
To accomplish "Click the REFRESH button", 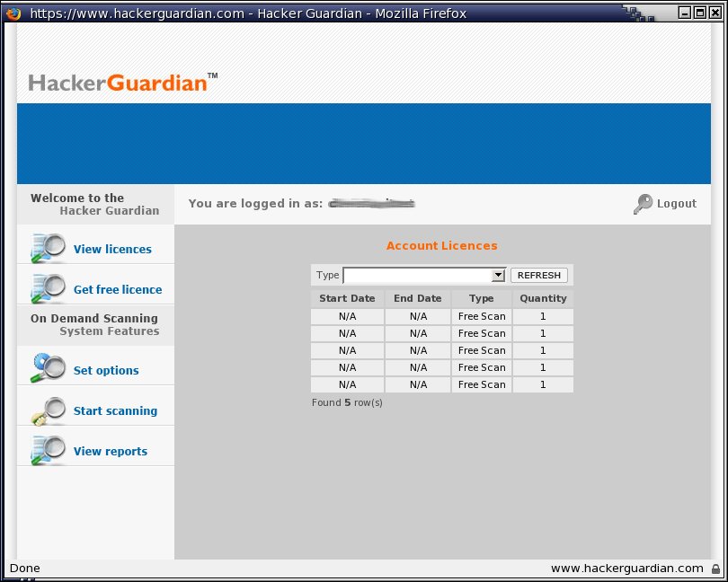I will (539, 275).
